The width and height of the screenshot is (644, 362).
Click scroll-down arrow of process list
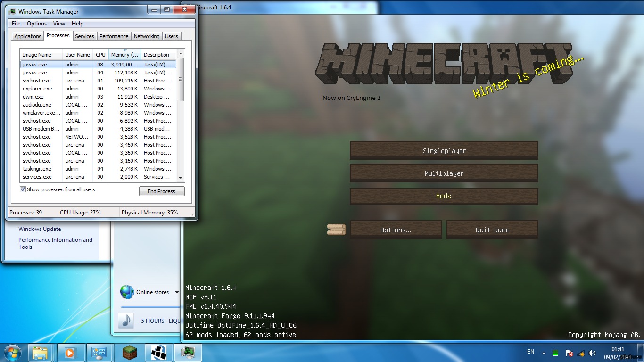click(181, 178)
